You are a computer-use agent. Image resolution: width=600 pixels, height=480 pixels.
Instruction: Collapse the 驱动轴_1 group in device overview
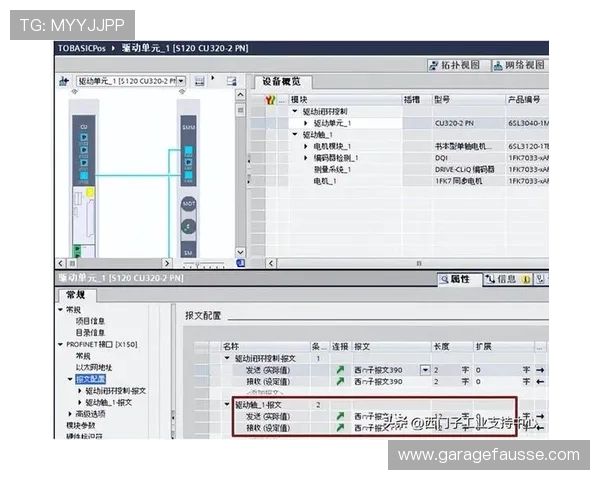point(295,134)
